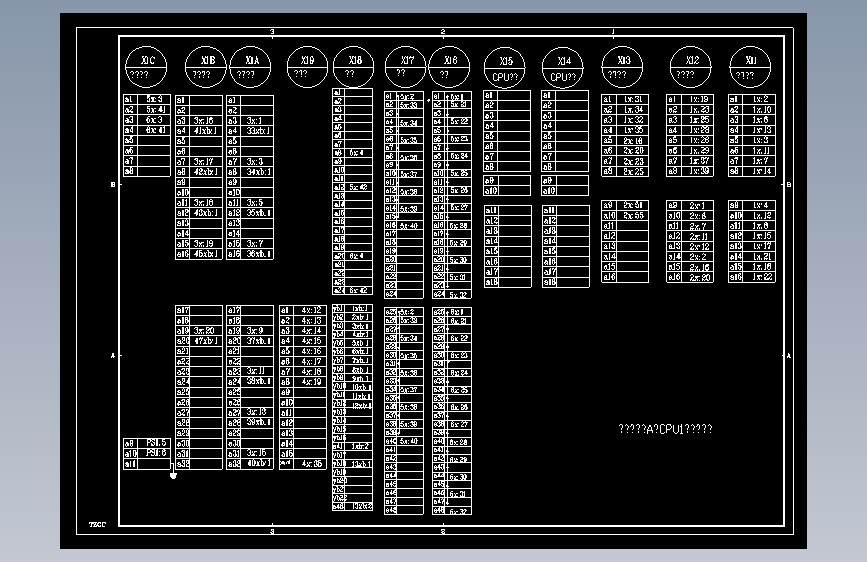Click cell 36xb.1 in X1A row a16
867x562 pixels.
point(257,254)
